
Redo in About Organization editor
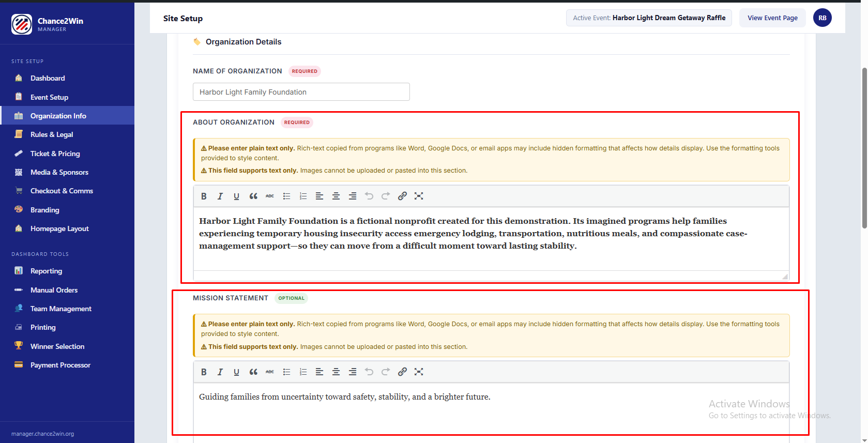coord(386,196)
